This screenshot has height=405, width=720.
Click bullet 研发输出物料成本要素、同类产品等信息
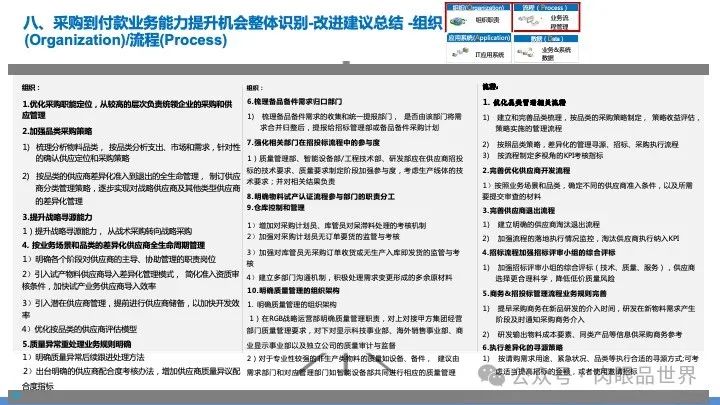(x=582, y=334)
